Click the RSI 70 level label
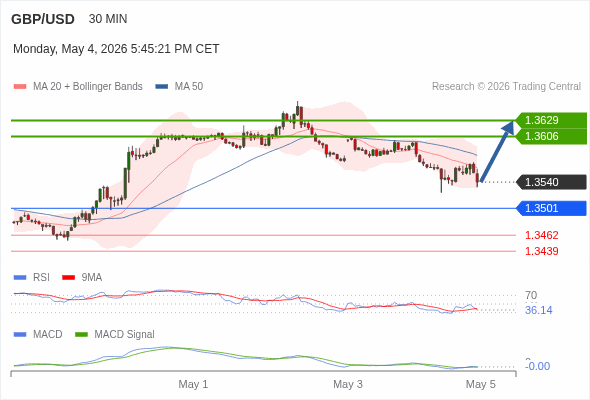The width and height of the screenshot is (590, 400). point(531,295)
